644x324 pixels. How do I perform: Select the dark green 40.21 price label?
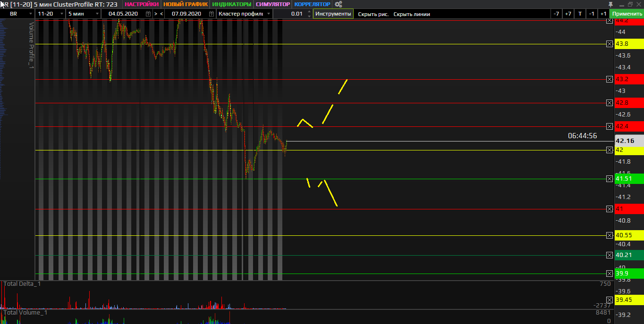tap(629, 255)
